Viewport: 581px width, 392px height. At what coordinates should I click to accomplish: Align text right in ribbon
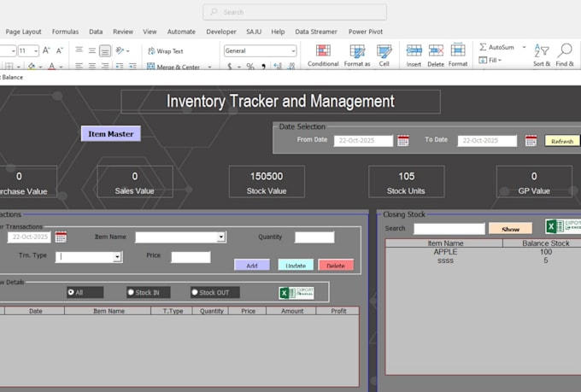click(105, 66)
